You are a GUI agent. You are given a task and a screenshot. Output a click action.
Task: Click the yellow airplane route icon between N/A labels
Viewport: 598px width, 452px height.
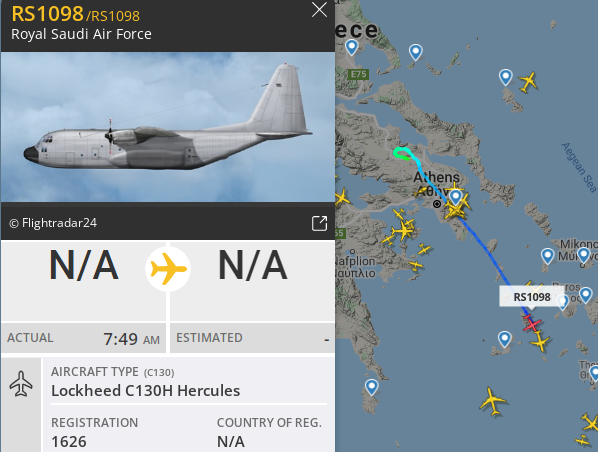[168, 269]
